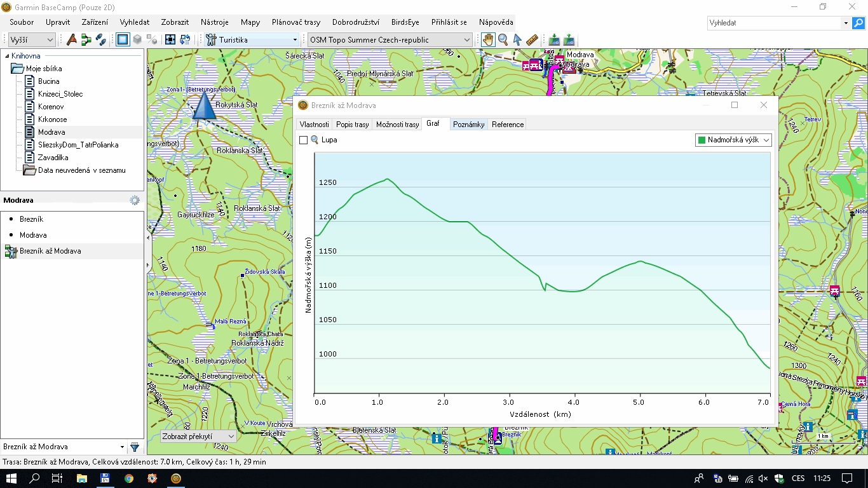Open the Turistika activity profile dropdown
868x488 pixels.
[294, 40]
